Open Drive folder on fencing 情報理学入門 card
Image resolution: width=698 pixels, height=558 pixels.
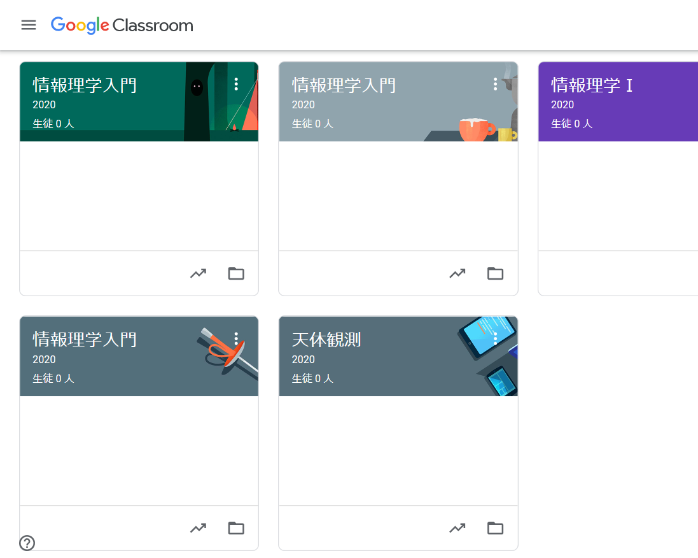236,527
